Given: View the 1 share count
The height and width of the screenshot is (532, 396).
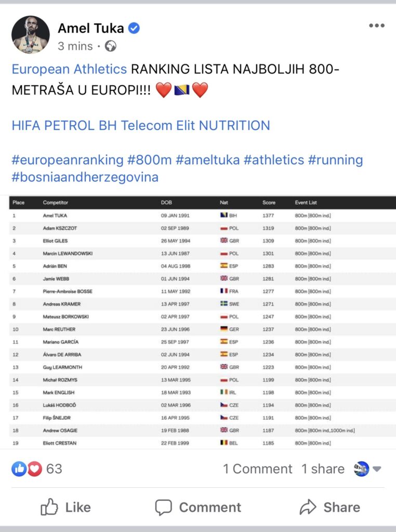Looking at the screenshot, I should point(323,469).
